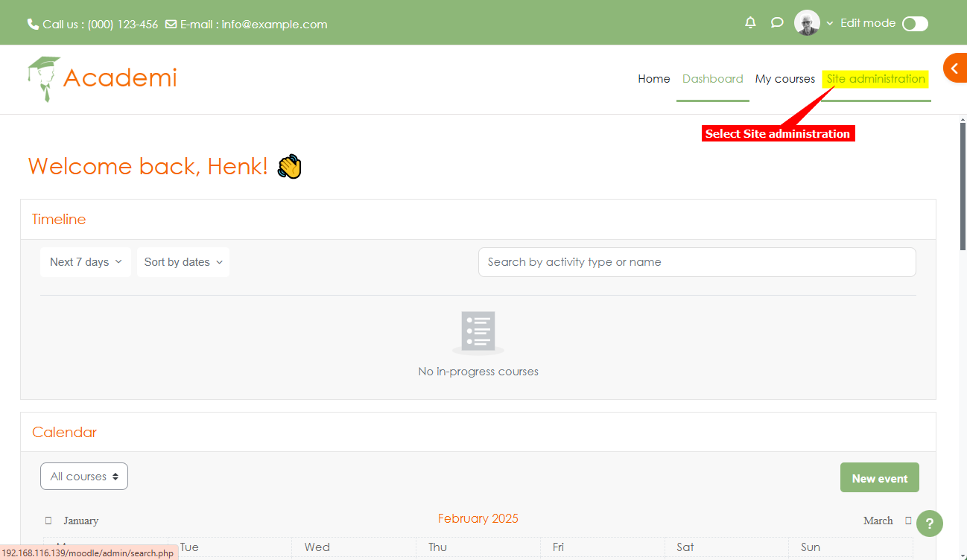Open the Next 7 days filter dropdown
967x560 pixels.
[x=86, y=262]
